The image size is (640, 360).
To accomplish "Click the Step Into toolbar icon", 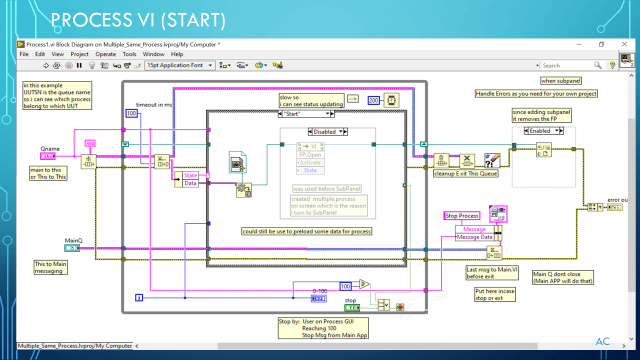I will coord(117,65).
